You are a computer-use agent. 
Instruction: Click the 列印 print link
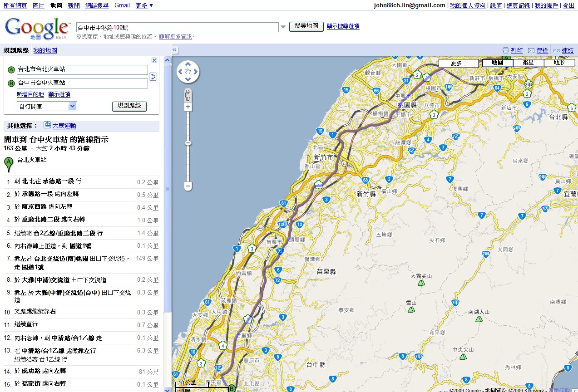(x=517, y=51)
